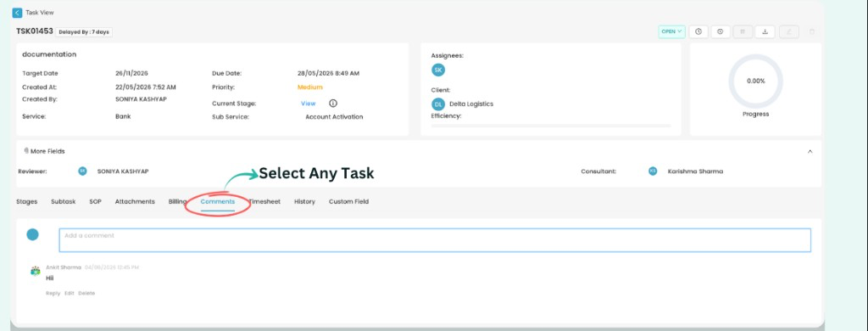Edit Ankit Sharma's comment
The image size is (868, 331).
(x=70, y=294)
